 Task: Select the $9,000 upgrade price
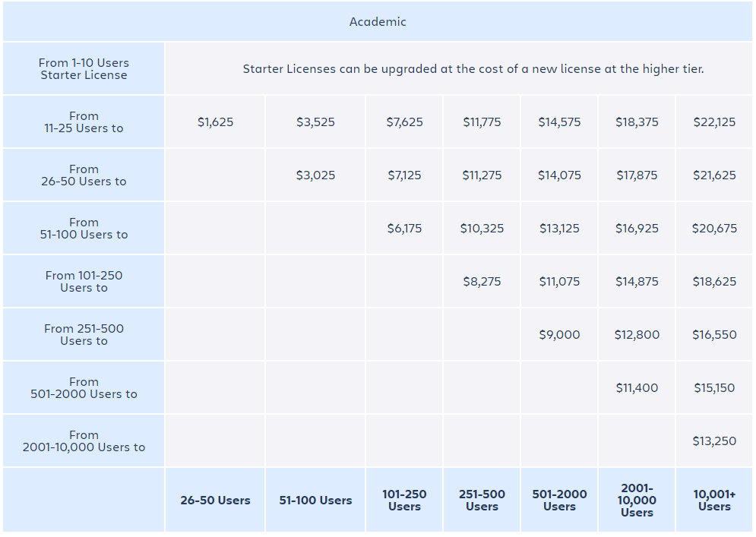tap(559, 335)
